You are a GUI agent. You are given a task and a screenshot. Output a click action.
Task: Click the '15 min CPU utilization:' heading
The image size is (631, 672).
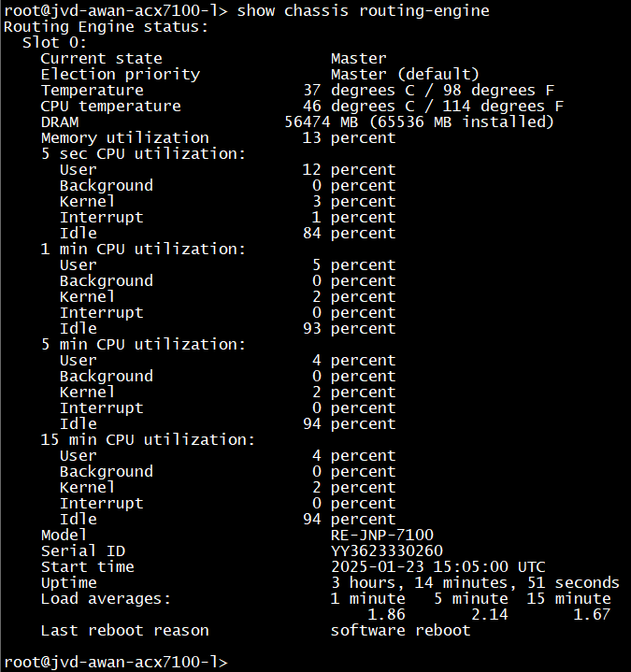pyautogui.click(x=148, y=439)
